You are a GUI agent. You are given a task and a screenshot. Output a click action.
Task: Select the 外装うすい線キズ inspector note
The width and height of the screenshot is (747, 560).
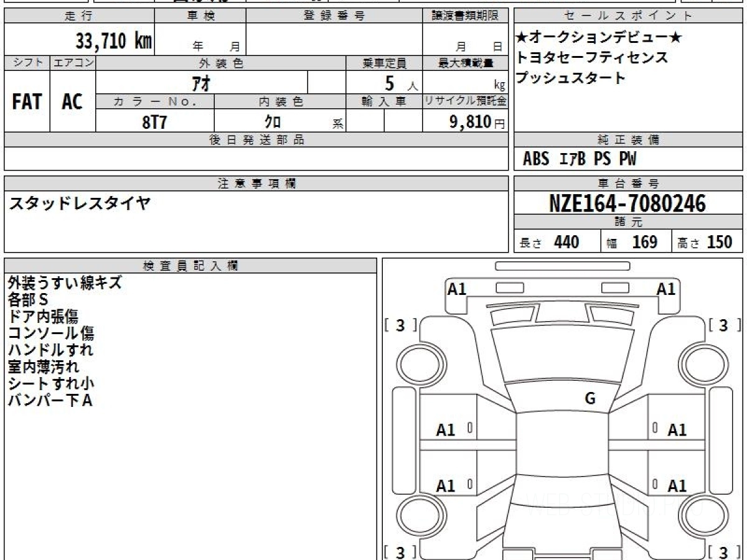coord(65,283)
